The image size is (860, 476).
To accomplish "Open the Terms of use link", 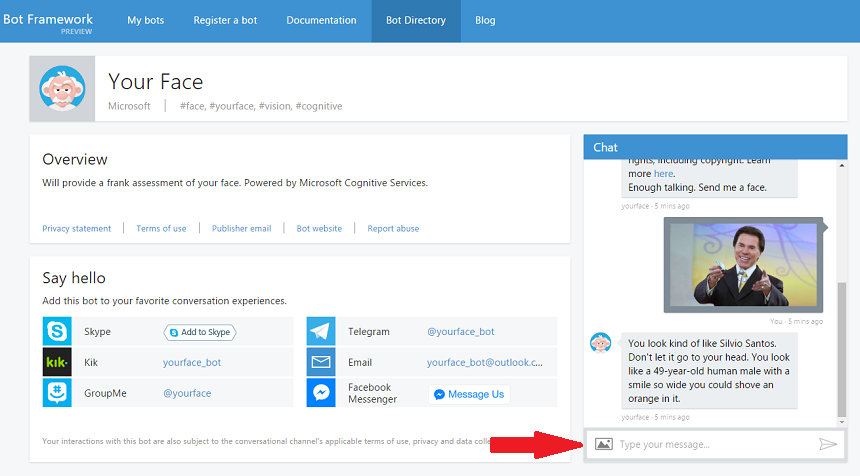I will [x=161, y=229].
